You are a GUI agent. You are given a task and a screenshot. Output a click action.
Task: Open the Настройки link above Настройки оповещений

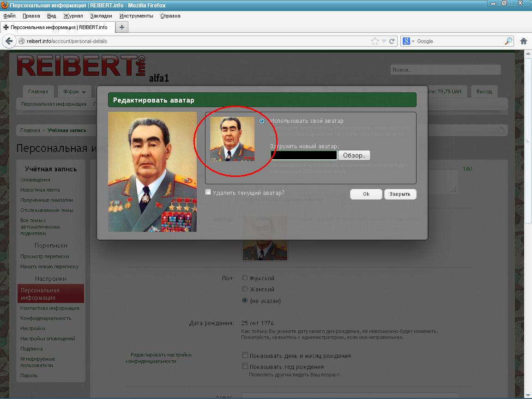point(33,328)
